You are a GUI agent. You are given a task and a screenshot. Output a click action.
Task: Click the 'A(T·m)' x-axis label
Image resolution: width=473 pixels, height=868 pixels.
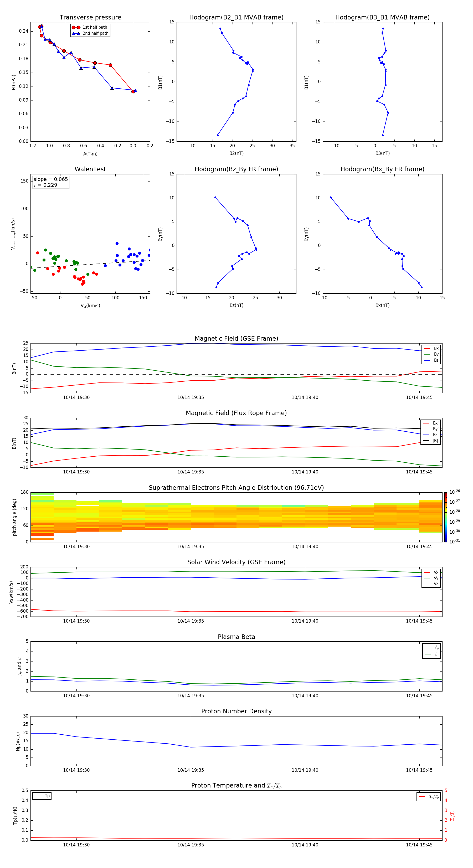click(90, 154)
